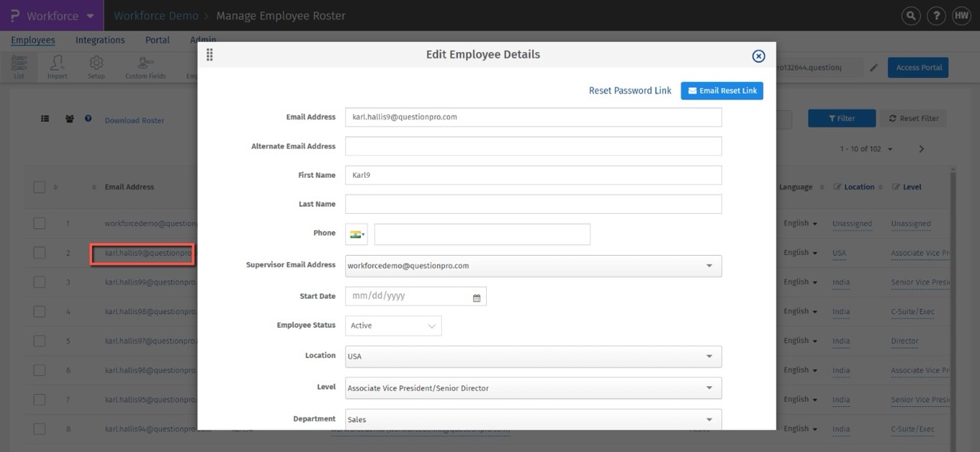
Task: Open Custom Fields in the toolbar
Action: [145, 67]
